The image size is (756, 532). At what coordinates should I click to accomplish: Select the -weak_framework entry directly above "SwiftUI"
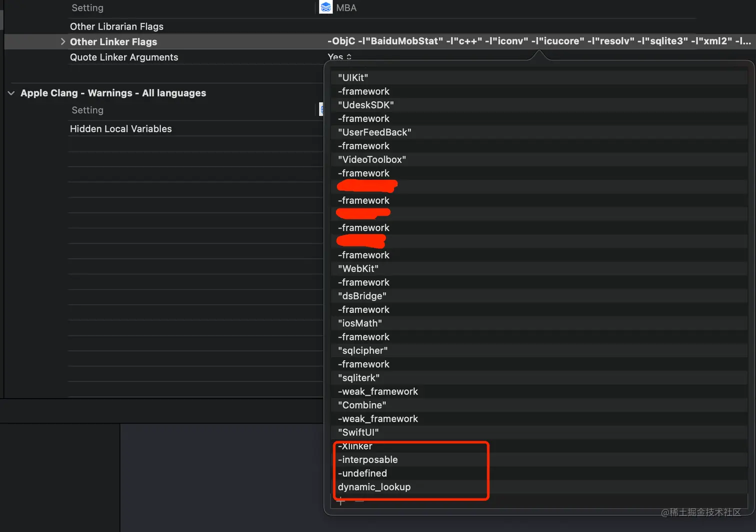pyautogui.click(x=539, y=419)
